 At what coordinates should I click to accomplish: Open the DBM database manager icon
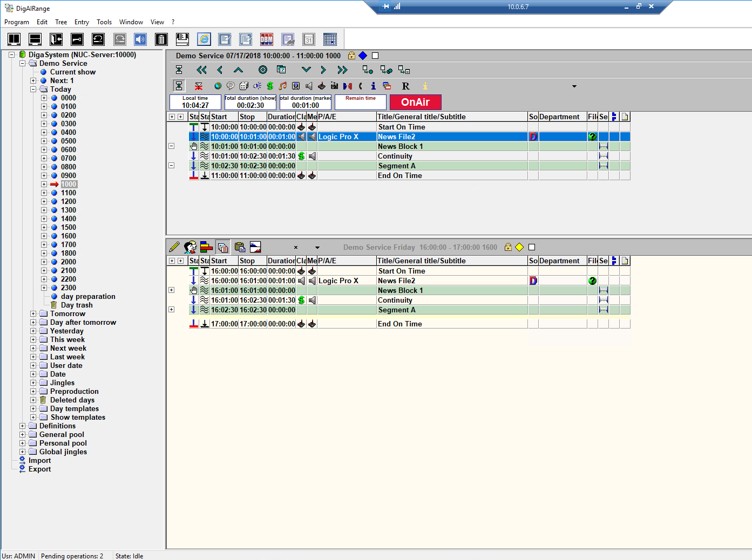point(267,39)
